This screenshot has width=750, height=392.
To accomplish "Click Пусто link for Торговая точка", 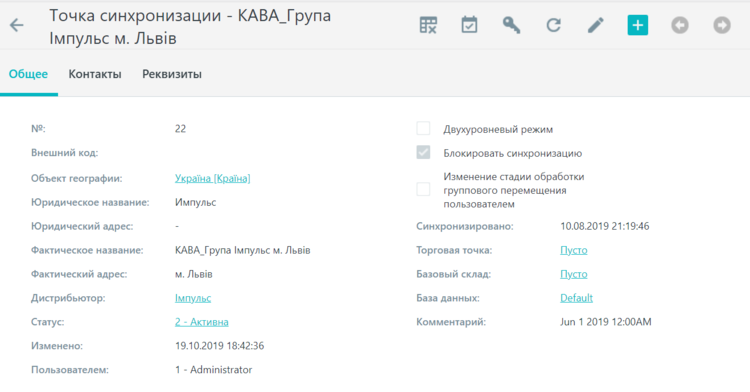I will (574, 250).
